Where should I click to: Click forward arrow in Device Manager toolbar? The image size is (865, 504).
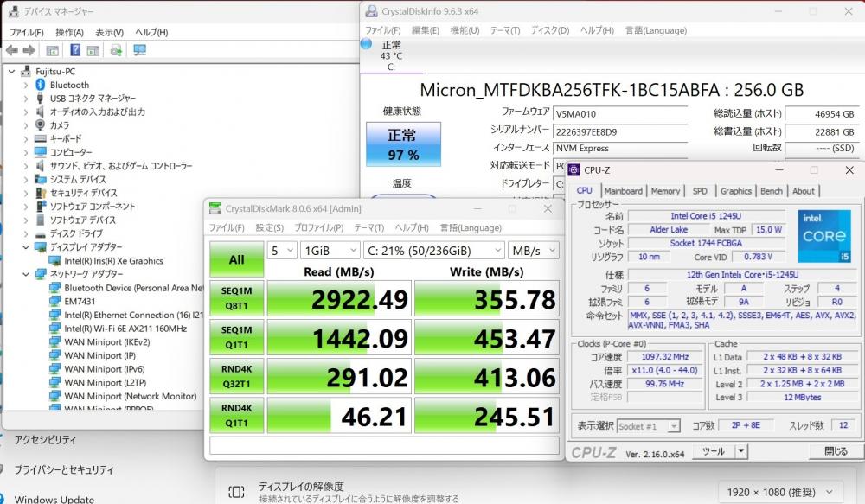[29, 51]
